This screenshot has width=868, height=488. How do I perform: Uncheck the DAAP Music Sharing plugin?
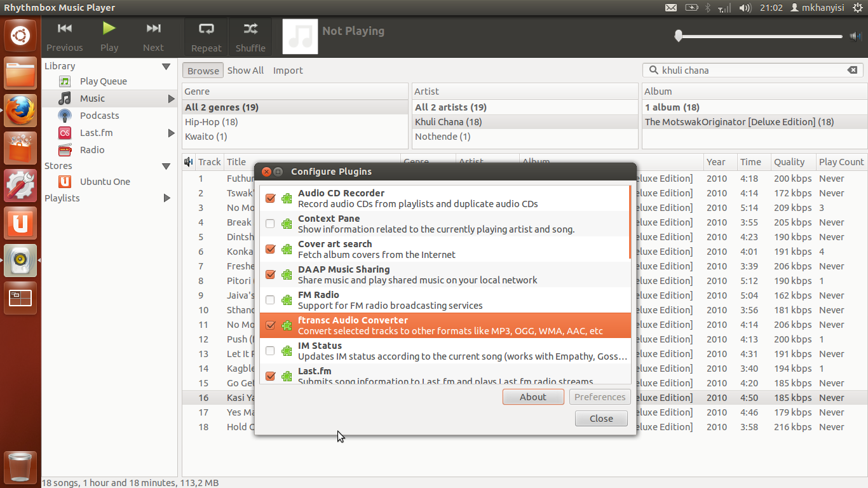(270, 274)
